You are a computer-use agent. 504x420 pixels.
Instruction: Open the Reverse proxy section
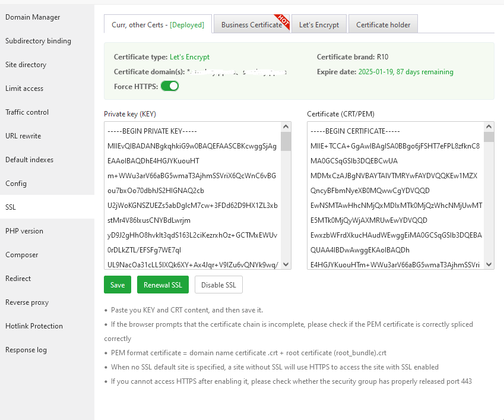tap(27, 302)
